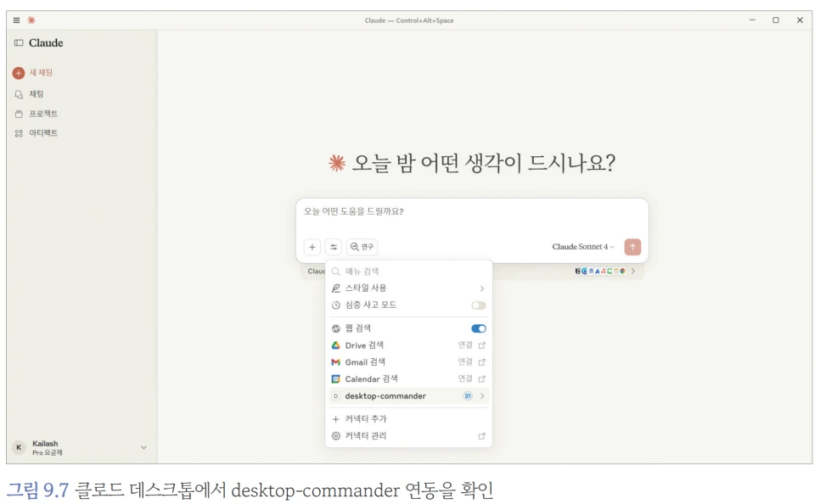Click the send arrow button
Viewport: 820px width, 504px height.
click(x=632, y=247)
